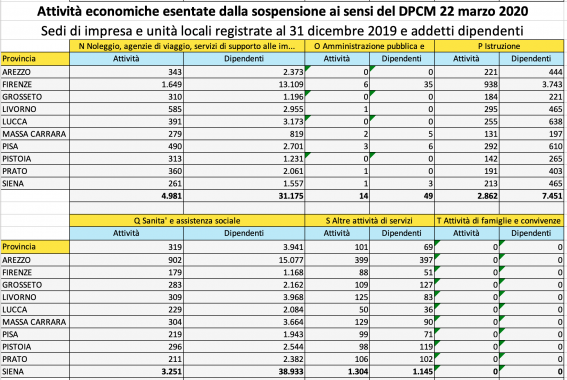Click the MASSA CARRARA label in first table
This screenshot has height=380, width=567.
click(x=35, y=134)
